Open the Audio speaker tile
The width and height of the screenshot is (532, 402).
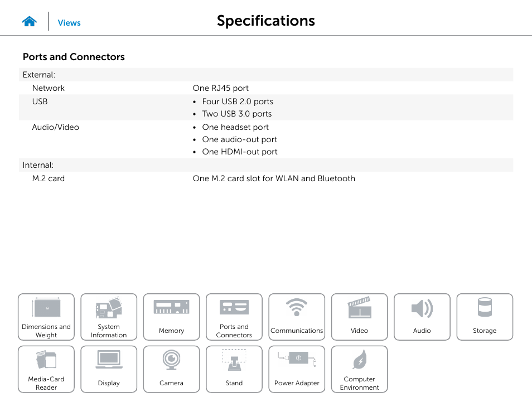point(422,317)
